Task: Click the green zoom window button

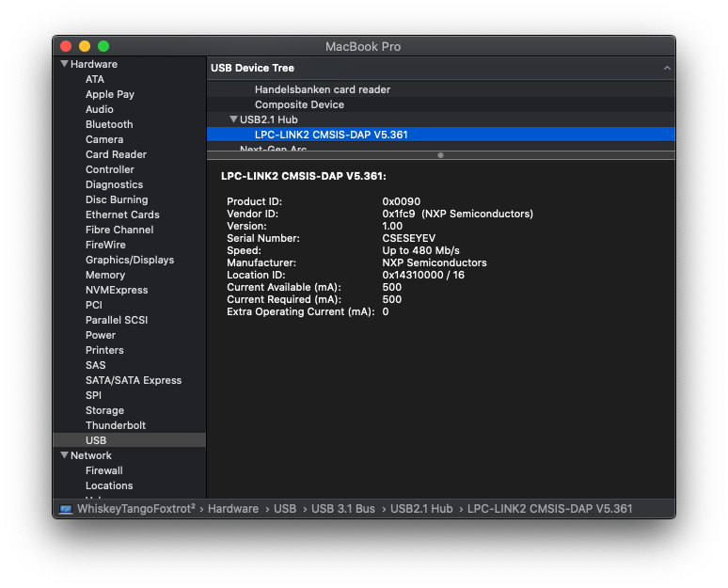Action: pyautogui.click(x=103, y=46)
